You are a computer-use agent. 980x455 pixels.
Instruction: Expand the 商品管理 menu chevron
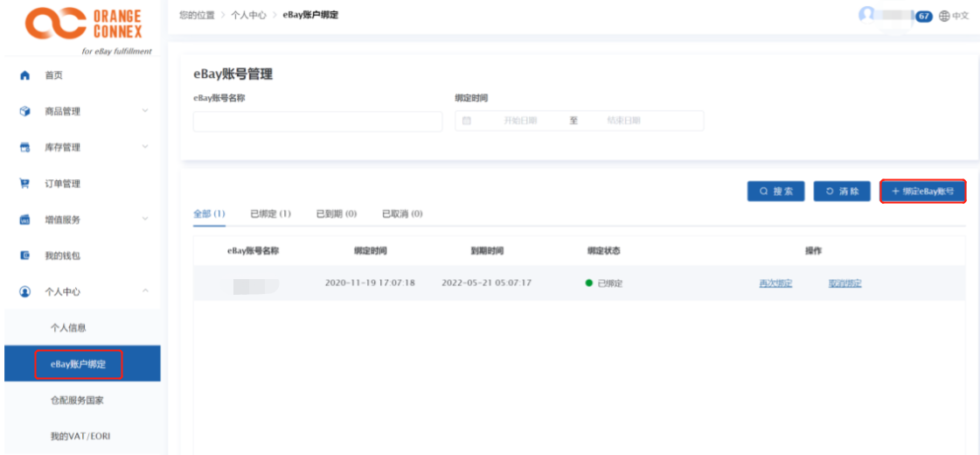145,111
